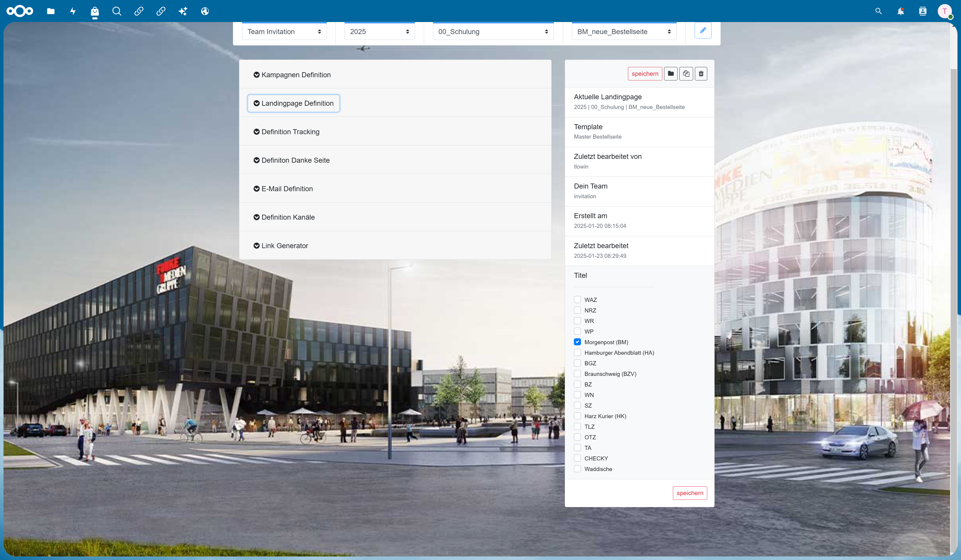Click the bottom speichern button
This screenshot has height=560, width=961.
pos(690,493)
